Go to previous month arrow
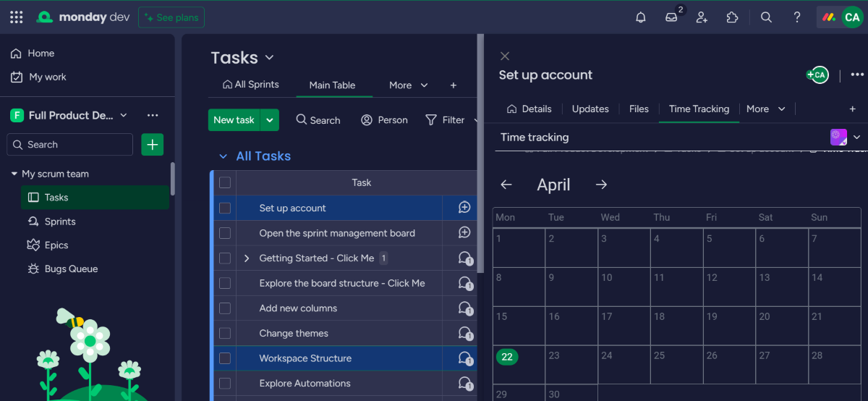This screenshot has height=401, width=868. [506, 185]
